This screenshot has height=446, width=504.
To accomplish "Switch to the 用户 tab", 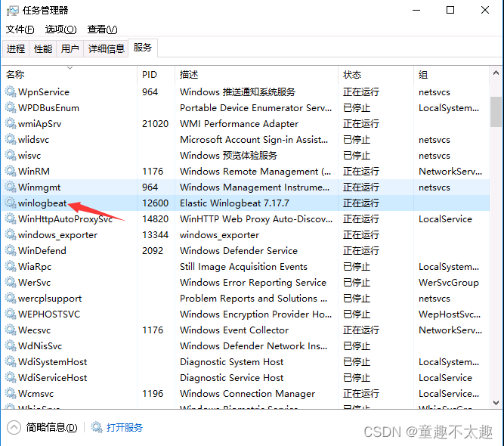I will click(x=70, y=49).
